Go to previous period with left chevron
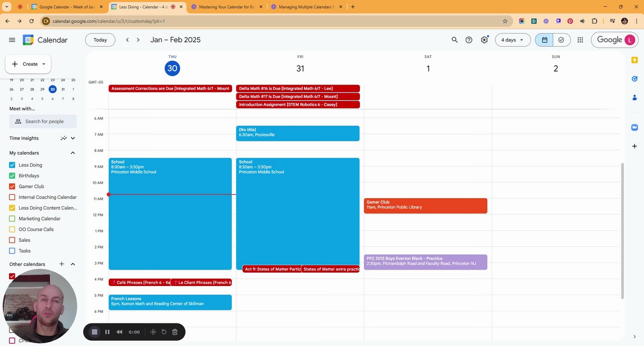644x346 pixels. click(127, 40)
